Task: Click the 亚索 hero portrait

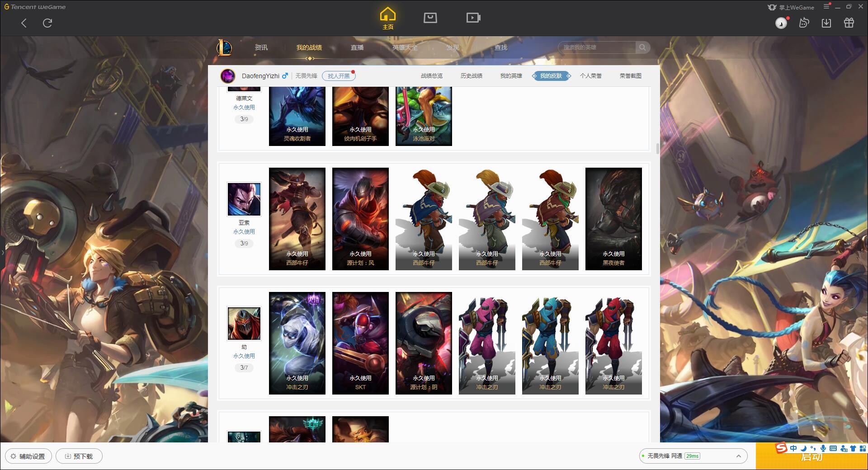Action: [244, 199]
